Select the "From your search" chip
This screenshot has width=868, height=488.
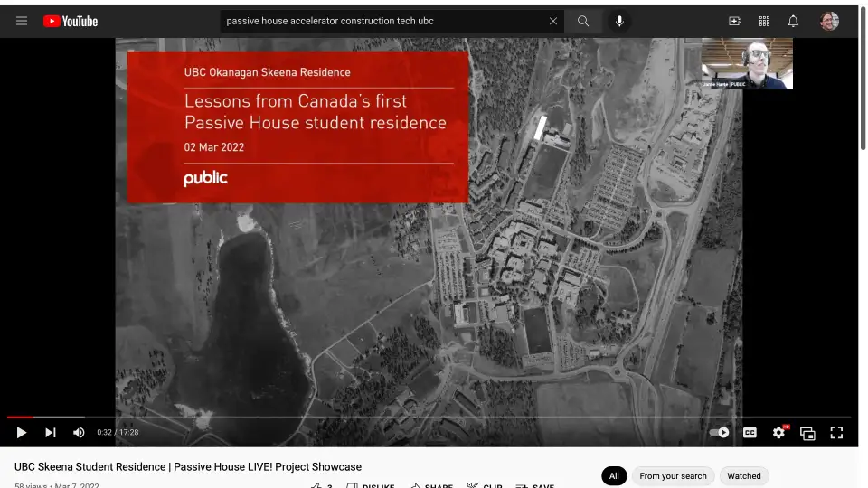(673, 476)
